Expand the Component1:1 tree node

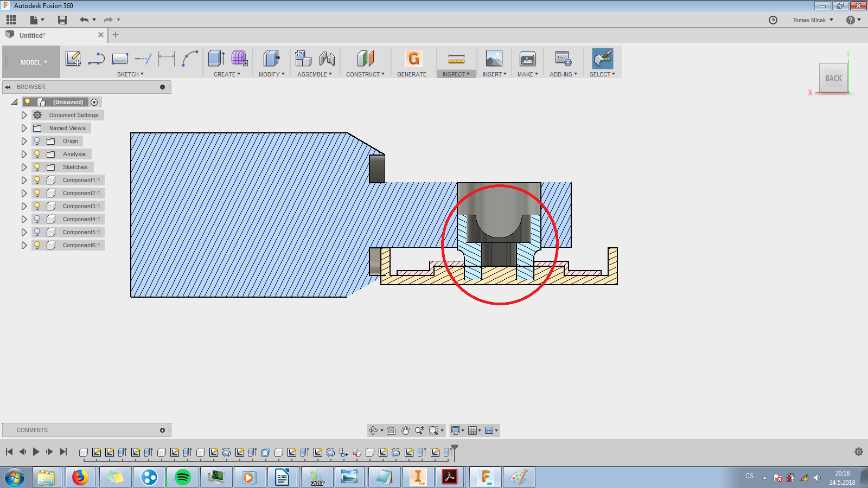point(24,180)
